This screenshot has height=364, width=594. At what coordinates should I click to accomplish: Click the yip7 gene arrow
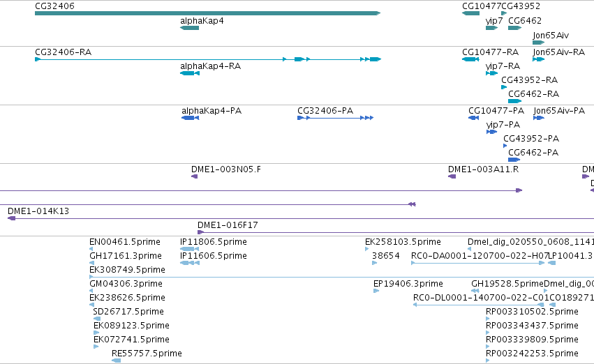pos(491,28)
